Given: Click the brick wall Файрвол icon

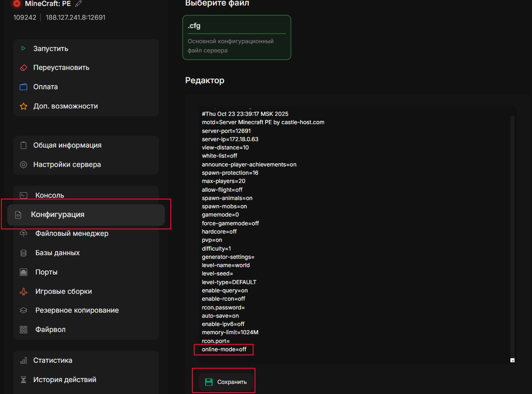Looking at the screenshot, I should point(23,330).
